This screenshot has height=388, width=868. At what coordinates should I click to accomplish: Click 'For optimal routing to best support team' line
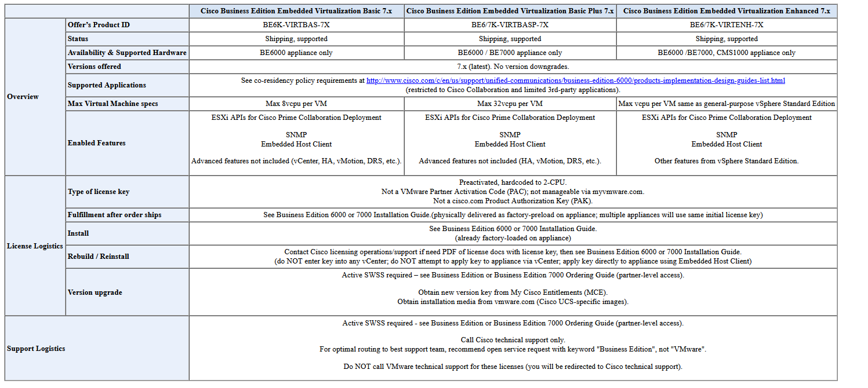click(x=513, y=349)
